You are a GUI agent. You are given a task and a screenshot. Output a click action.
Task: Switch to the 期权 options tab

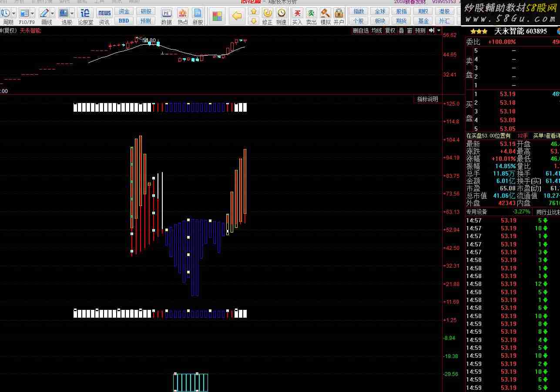pos(423,12)
